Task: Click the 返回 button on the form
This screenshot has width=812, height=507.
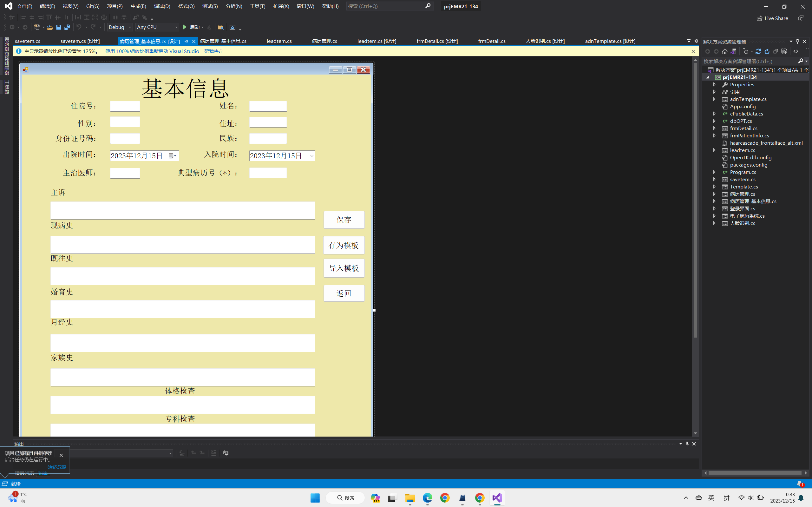Action: [344, 293]
